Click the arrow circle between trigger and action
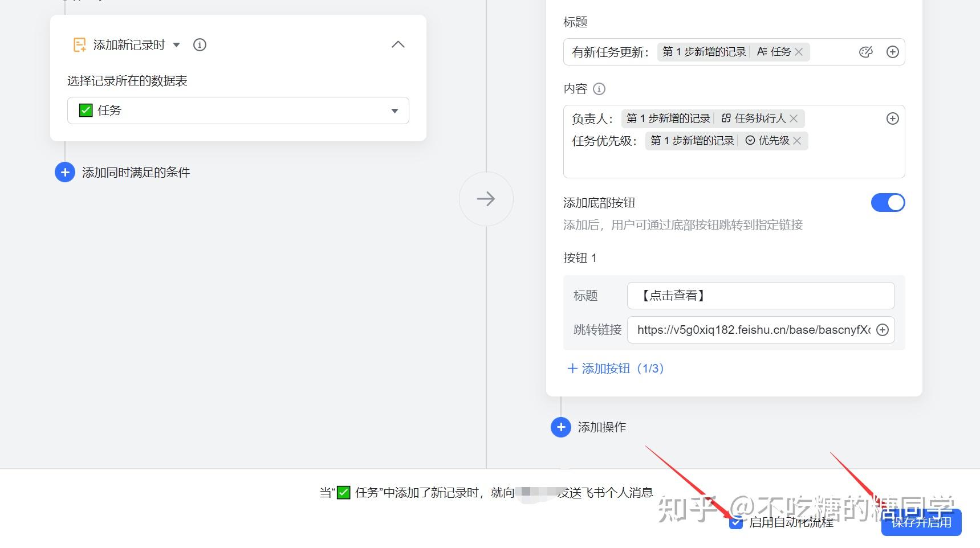Screen dimensions: 980x548 [486, 199]
